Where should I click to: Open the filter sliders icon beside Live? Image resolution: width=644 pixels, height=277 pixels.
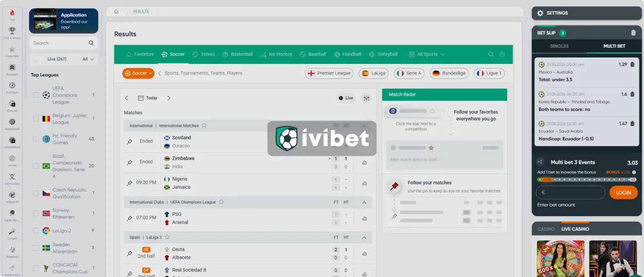(366, 98)
